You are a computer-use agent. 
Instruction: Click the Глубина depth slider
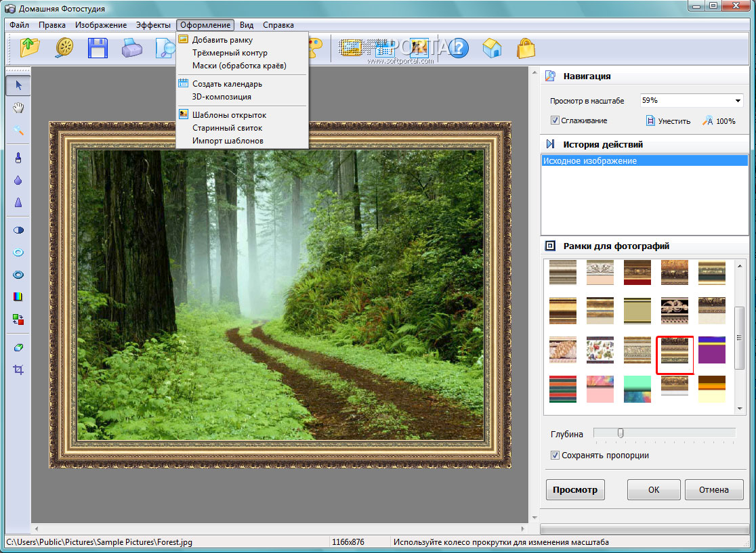[620, 433]
